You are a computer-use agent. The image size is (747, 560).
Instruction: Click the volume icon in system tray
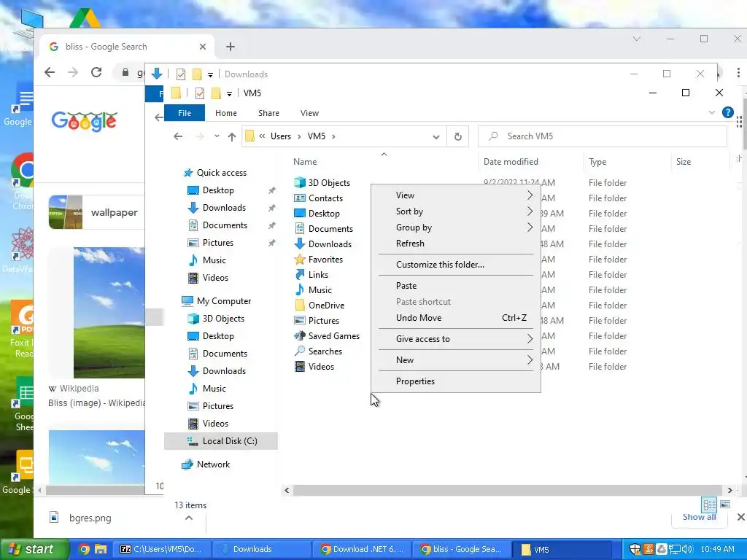[x=687, y=549]
